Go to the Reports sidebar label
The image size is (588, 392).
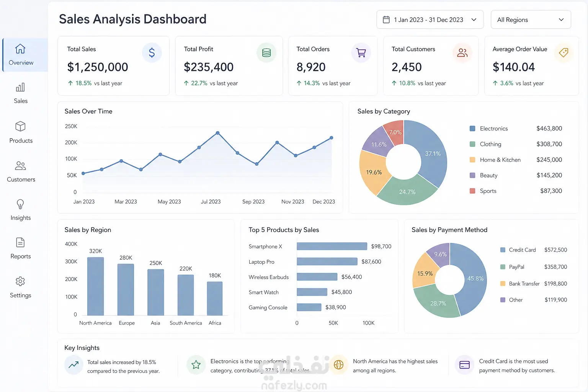pyautogui.click(x=21, y=256)
